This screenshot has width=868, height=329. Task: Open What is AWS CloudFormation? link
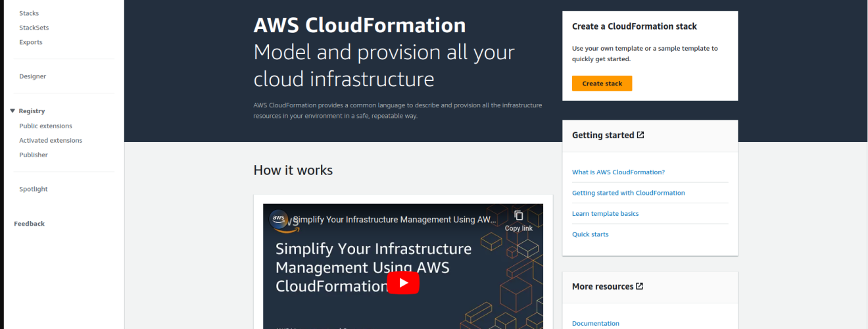point(618,172)
